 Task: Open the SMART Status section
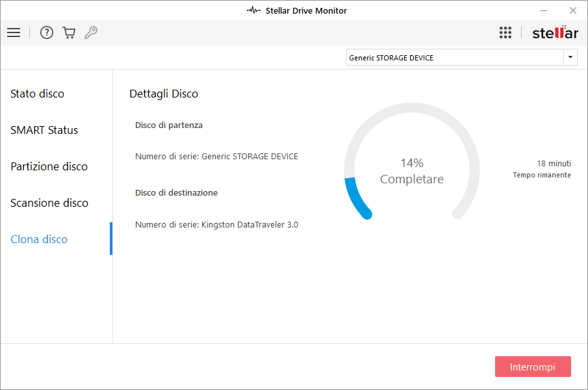coord(44,130)
